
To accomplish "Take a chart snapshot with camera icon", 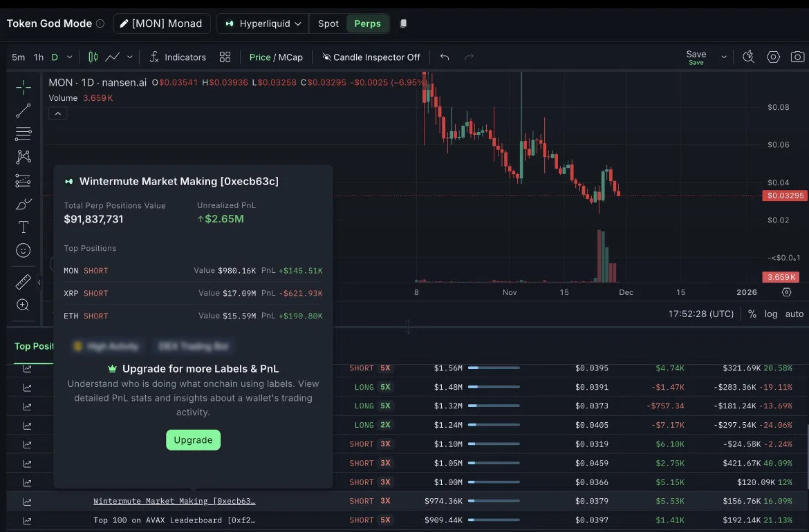I will click(x=797, y=57).
